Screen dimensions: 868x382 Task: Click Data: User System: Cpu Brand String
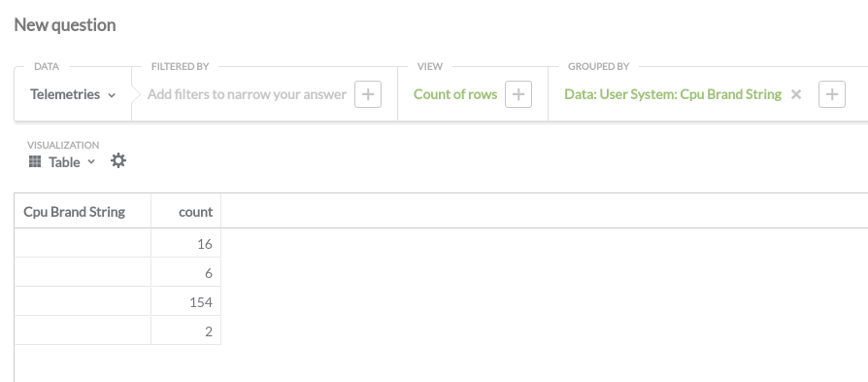(673, 94)
